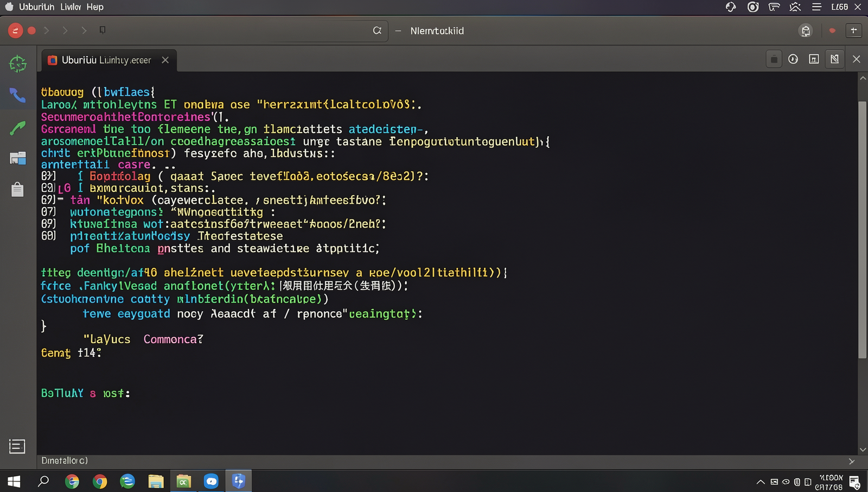Click the trash icon in tab toolbar
This screenshot has width=868, height=492.
coord(774,59)
